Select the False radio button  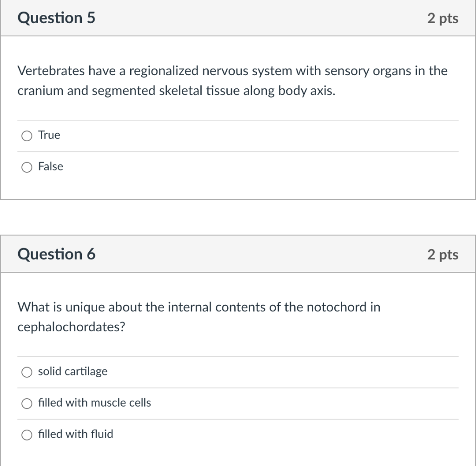pos(27,167)
